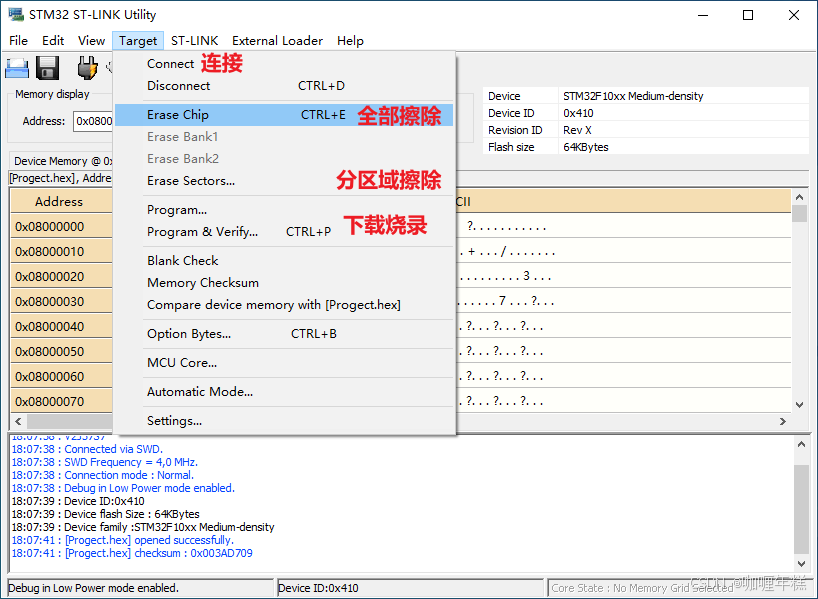Click log line 'SWD Frequency = 4,0 MHz.'

pyautogui.click(x=104, y=462)
